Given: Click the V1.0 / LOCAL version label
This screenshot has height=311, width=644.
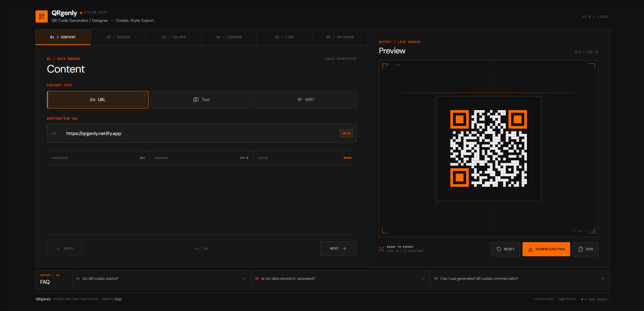Looking at the screenshot, I should click(x=595, y=17).
